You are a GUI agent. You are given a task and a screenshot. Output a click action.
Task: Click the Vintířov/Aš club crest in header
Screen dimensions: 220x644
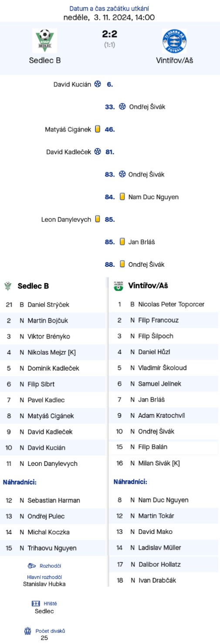pyautogui.click(x=174, y=41)
